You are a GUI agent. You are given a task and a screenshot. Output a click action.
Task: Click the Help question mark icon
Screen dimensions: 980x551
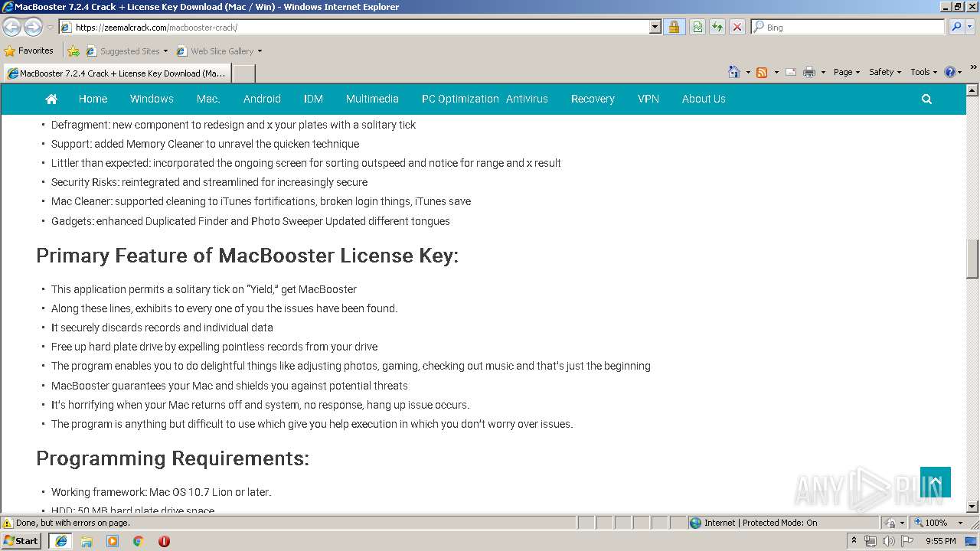[950, 72]
